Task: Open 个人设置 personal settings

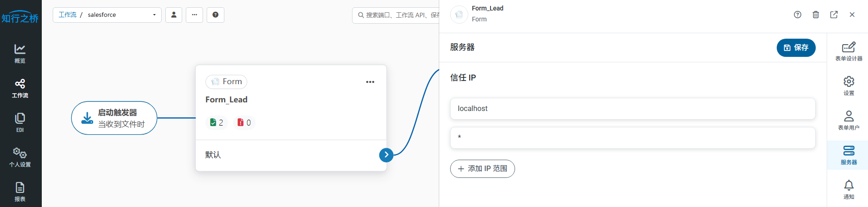Action: (x=20, y=157)
